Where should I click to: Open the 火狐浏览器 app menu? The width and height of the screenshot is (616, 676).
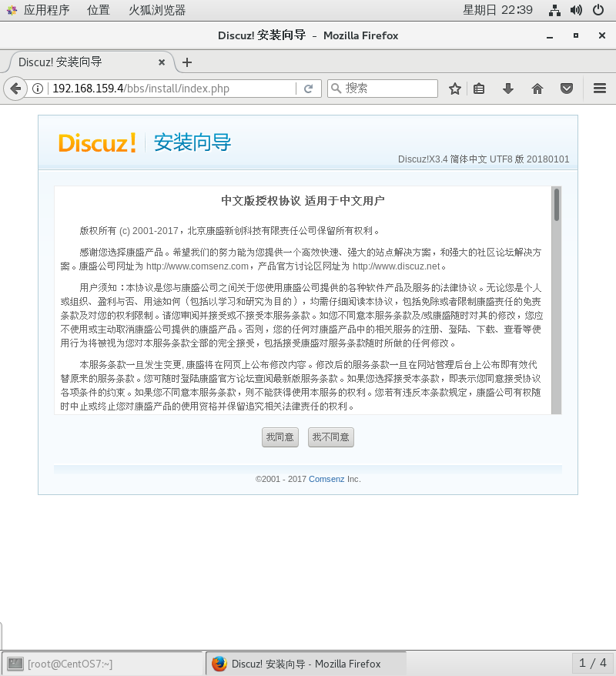(157, 10)
